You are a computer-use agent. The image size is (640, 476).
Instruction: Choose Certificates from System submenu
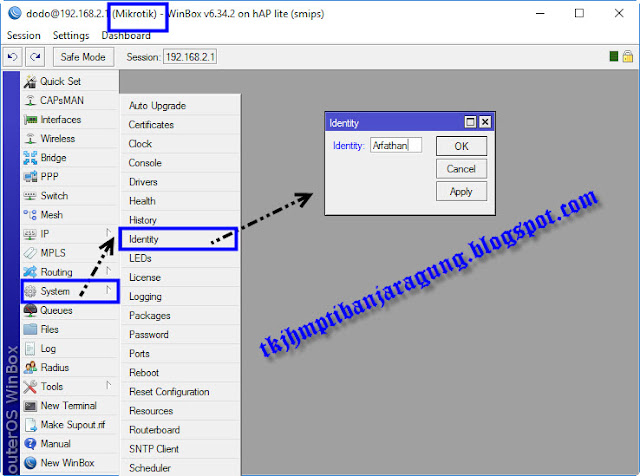pos(180,125)
